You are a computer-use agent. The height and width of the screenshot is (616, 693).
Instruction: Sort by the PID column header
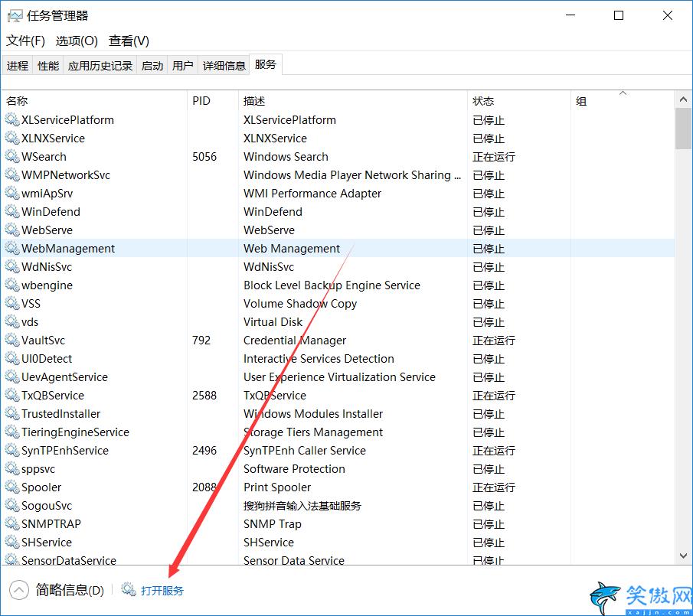(x=213, y=101)
